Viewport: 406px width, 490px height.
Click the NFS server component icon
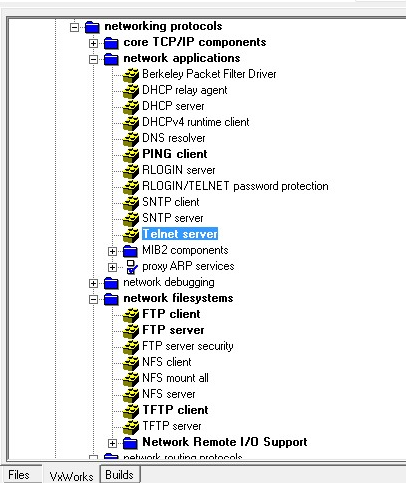[x=131, y=394]
